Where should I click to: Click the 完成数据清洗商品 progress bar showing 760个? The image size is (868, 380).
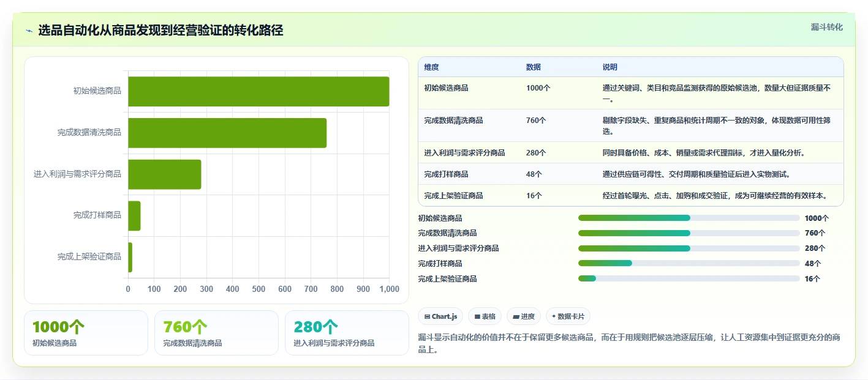[x=689, y=233]
